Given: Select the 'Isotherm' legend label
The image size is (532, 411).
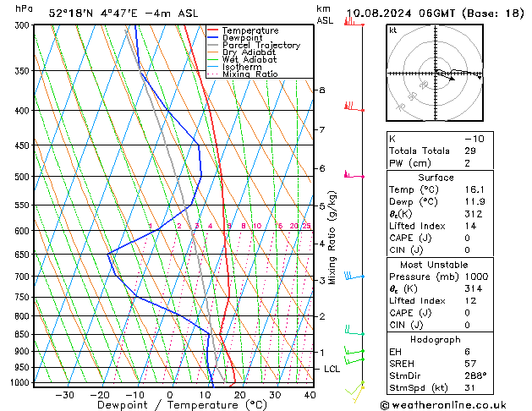Looking at the screenshot, I should coord(242,67).
